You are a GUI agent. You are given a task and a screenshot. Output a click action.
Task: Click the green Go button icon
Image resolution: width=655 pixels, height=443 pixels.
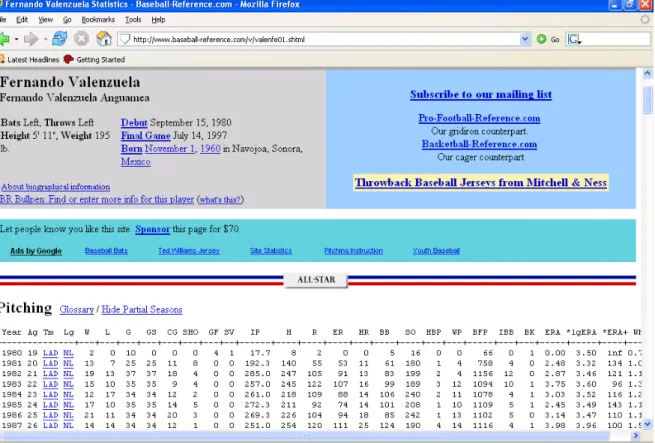tap(541, 39)
